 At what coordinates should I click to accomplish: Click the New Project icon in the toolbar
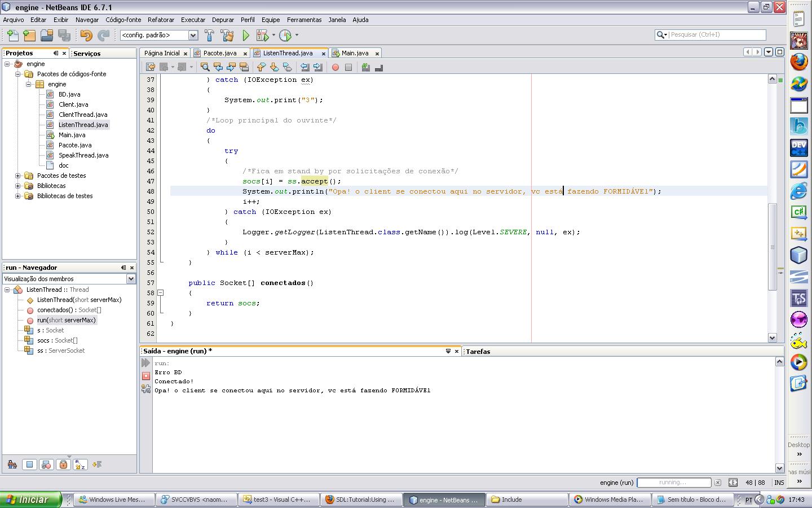(x=29, y=36)
